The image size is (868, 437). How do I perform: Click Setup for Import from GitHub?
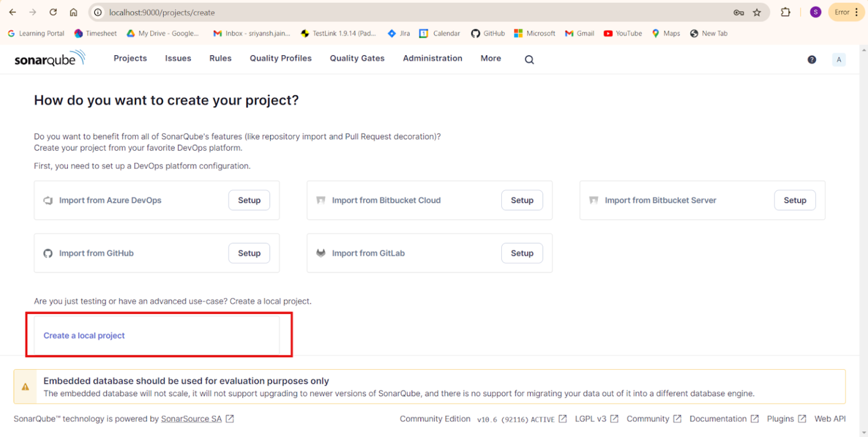coord(249,253)
